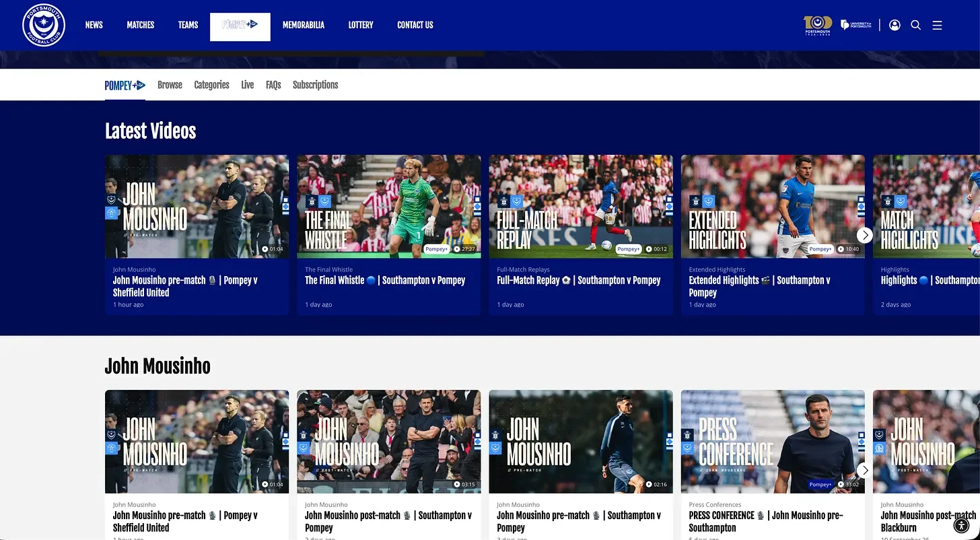This screenshot has height=540, width=980.
Task: Open the Memorabilia menu item
Action: point(304,25)
